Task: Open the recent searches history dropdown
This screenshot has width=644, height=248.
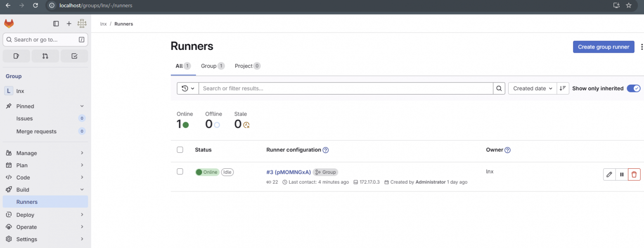Action: pos(188,88)
